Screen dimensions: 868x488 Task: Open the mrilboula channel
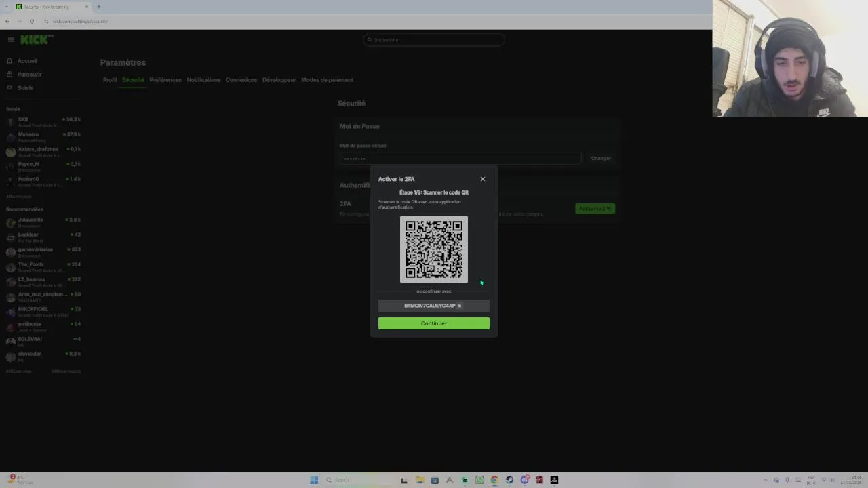[x=43, y=326]
